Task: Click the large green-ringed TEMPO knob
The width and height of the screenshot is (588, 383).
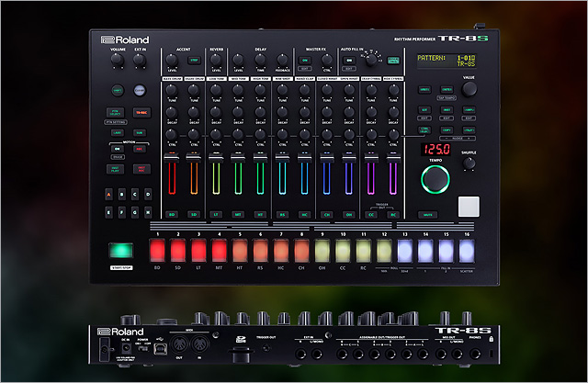Action: pyautogui.click(x=437, y=179)
